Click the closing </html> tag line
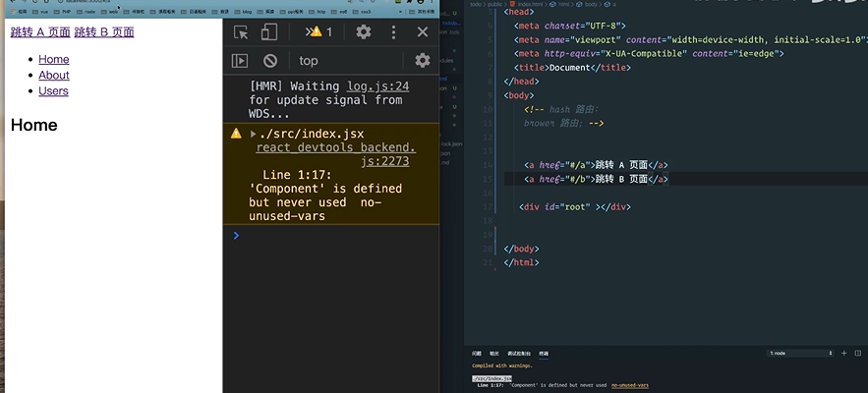The width and height of the screenshot is (868, 393). coord(521,262)
